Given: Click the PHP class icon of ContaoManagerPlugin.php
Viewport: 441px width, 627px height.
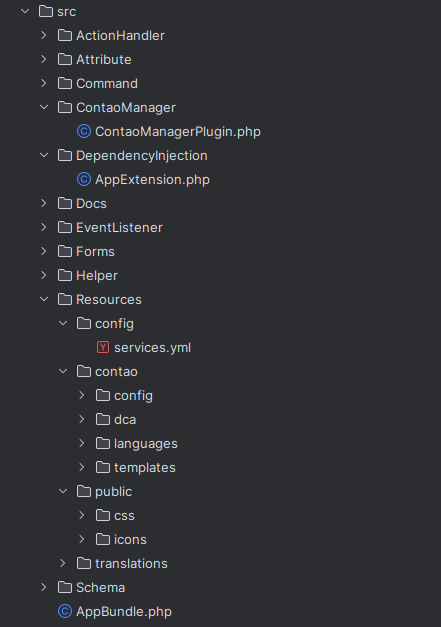Looking at the screenshot, I should [x=84, y=131].
